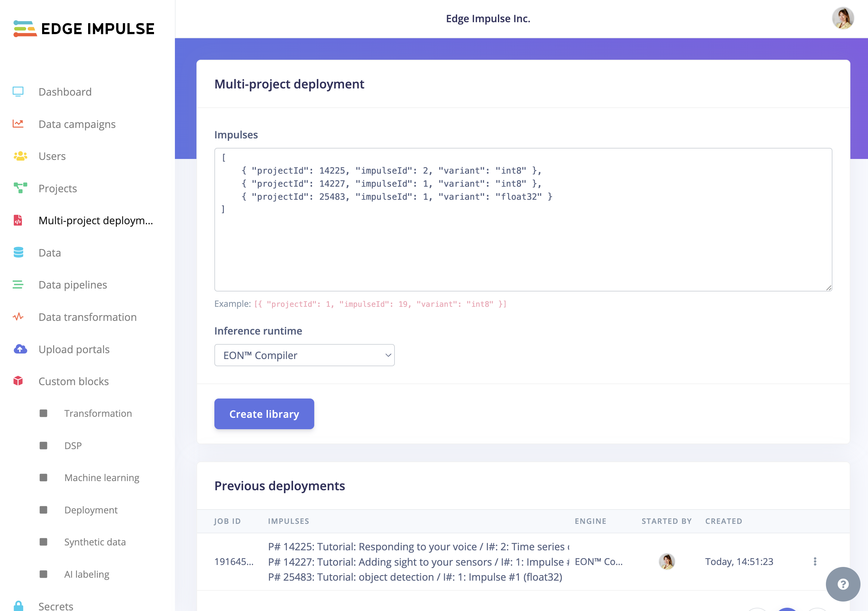Screen dimensions: 868x611
Task: Click the square icon beside Transformation
Action: point(43,413)
